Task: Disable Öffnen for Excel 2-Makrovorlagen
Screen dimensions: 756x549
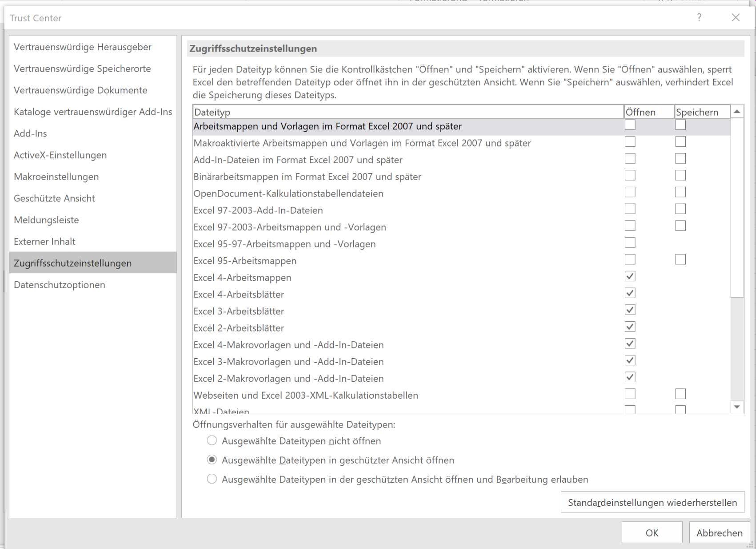Action: pyautogui.click(x=630, y=377)
